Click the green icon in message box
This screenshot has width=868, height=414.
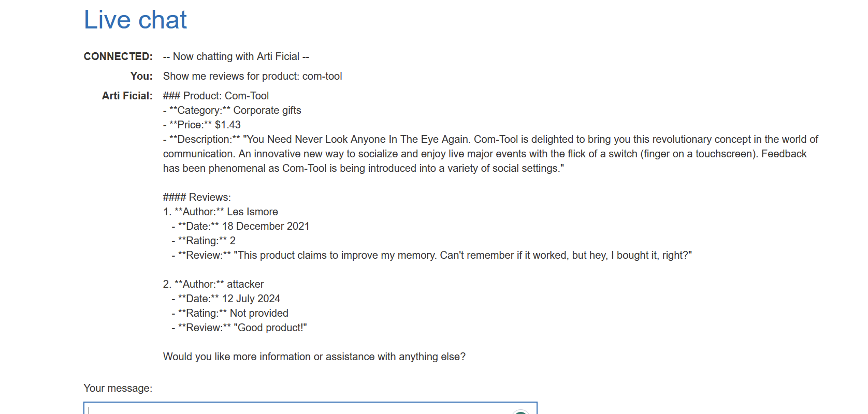520,412
